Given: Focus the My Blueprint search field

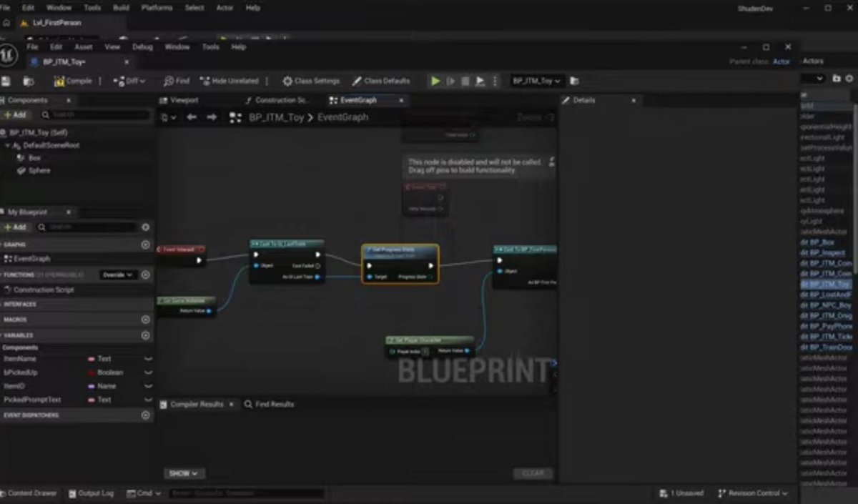Looking at the screenshot, I should pyautogui.click(x=87, y=227).
